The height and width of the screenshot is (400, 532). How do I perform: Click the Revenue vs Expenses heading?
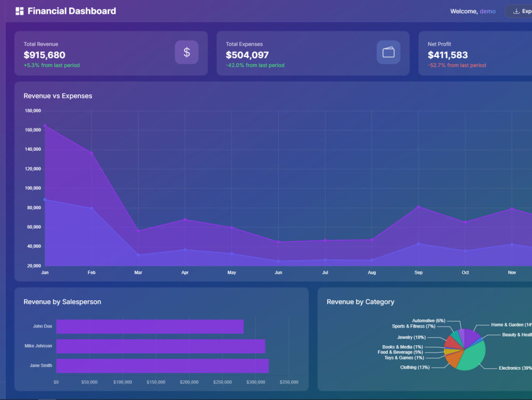coord(57,96)
